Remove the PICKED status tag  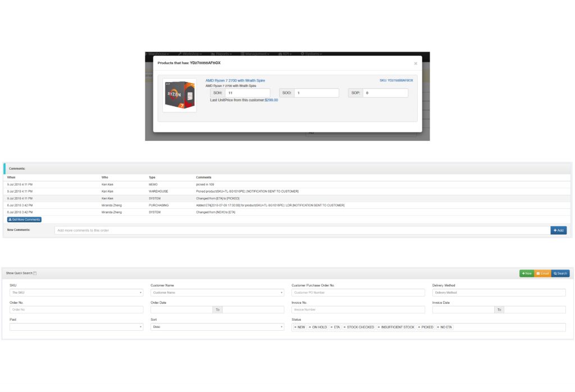point(419,327)
